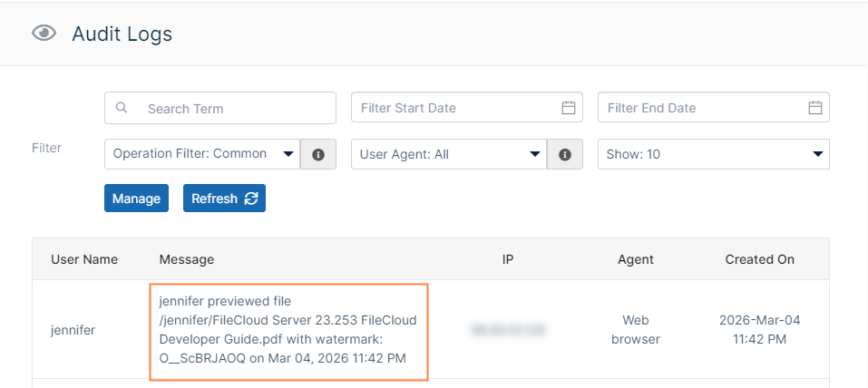This screenshot has height=388, width=868.
Task: Select the jennifer previewed file log message
Action: (x=288, y=329)
